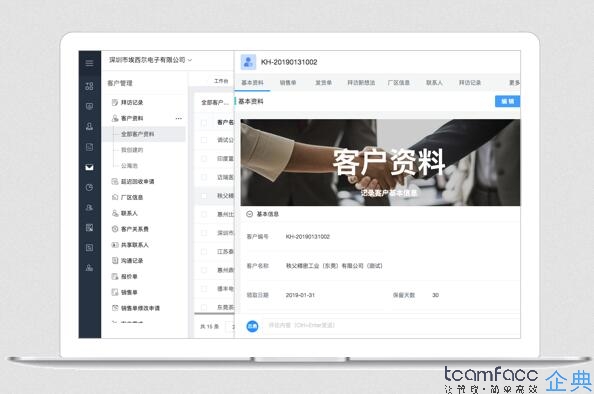Open 共享联系人 in the left menu
Viewport: 594px width, 394px height.
pos(134,245)
